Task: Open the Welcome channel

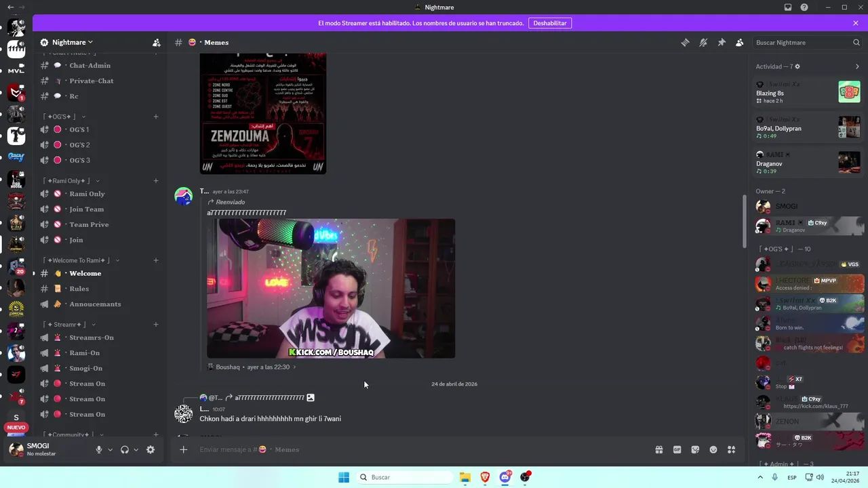Action: [100, 273]
